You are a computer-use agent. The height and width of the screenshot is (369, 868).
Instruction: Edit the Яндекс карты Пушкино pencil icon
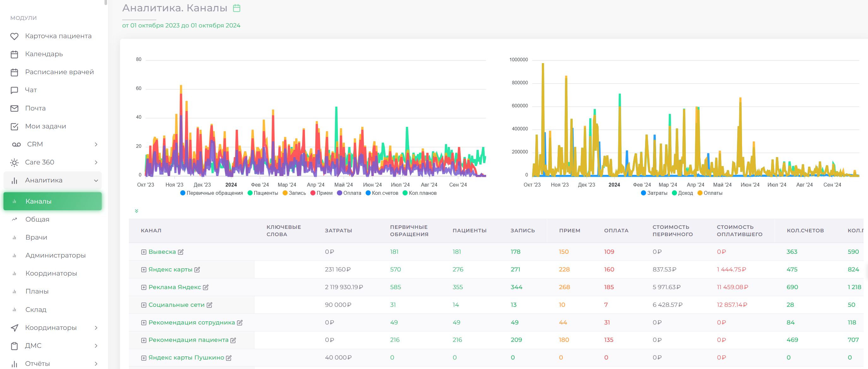click(x=229, y=358)
